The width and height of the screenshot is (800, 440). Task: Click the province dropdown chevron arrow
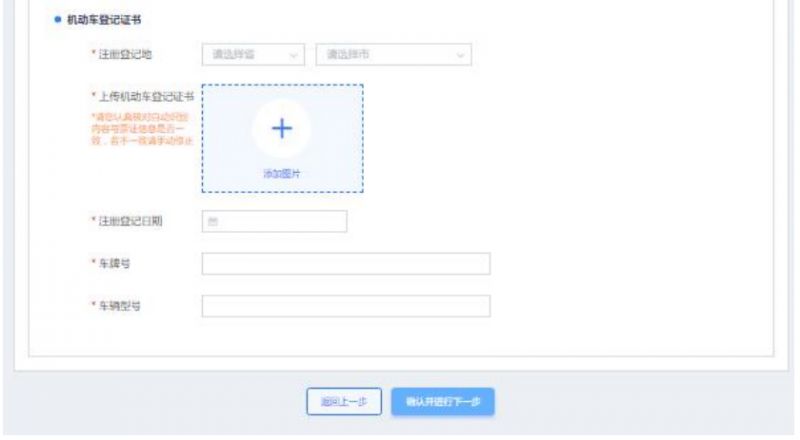[x=294, y=55]
